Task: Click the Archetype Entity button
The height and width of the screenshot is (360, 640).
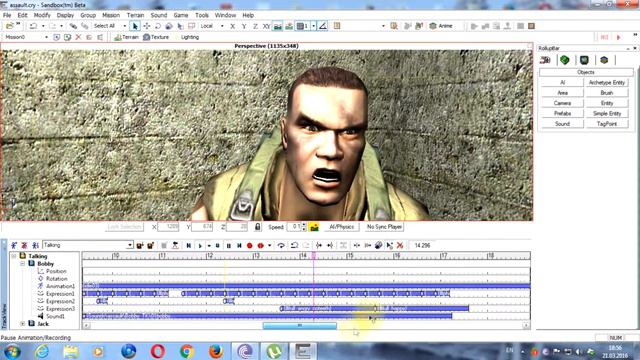Action: [607, 82]
